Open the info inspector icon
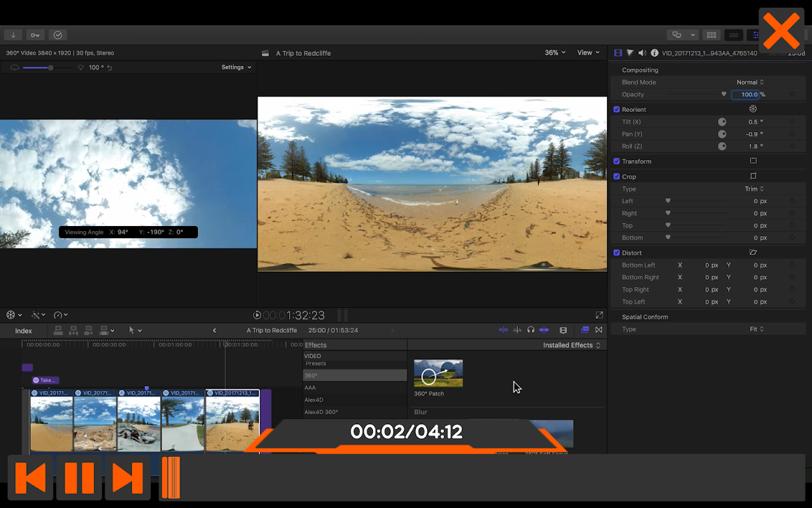 click(654, 53)
